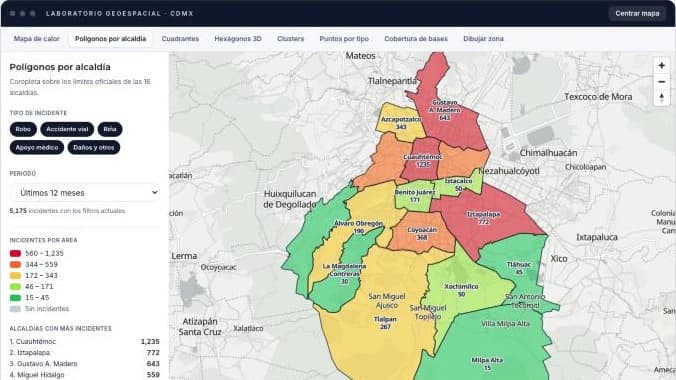Click the Huixquilucan de Degollado label
The image size is (676, 380).
290,199
